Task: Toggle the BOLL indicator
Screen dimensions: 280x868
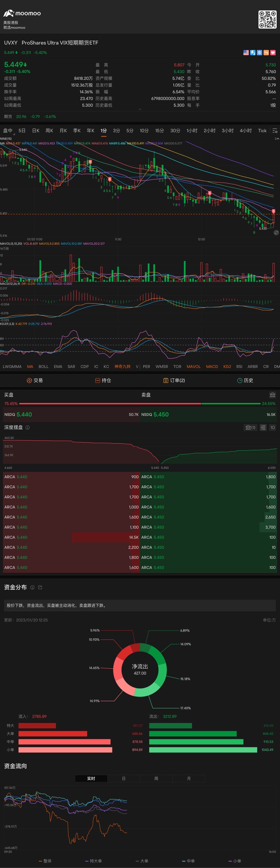Action: click(44, 367)
